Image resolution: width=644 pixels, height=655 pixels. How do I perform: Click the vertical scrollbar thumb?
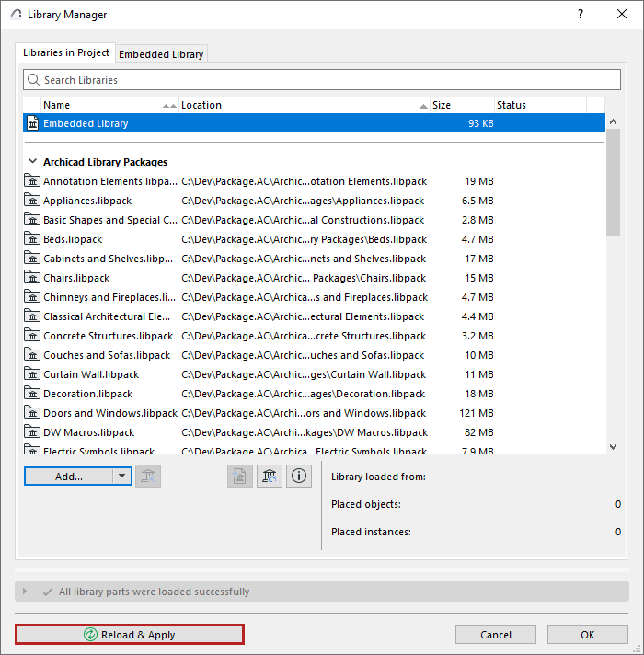tap(613, 182)
